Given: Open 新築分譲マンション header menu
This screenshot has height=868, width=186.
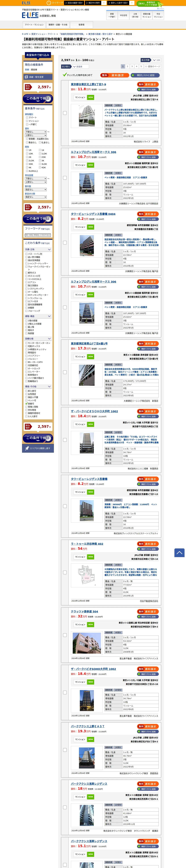Looking at the screenshot, I should tap(146, 15).
